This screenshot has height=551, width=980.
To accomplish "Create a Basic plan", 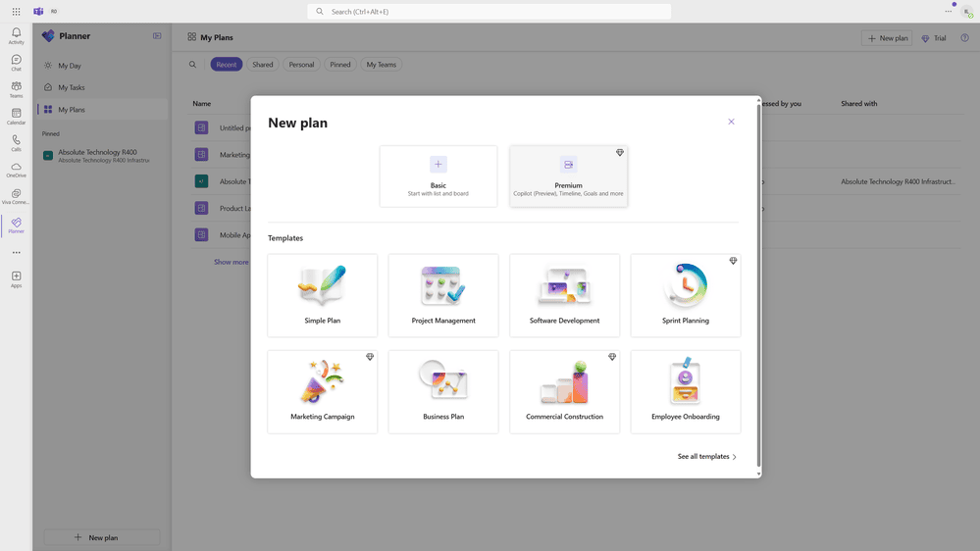I will click(x=438, y=176).
